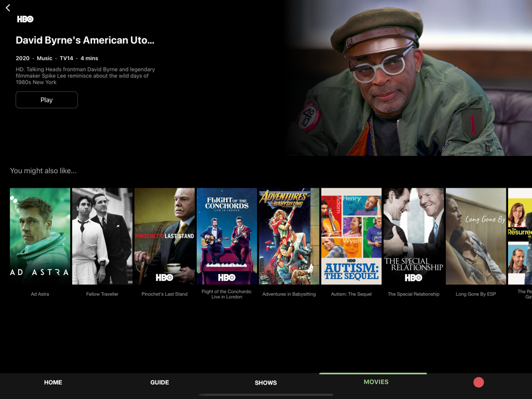This screenshot has height=399, width=532.
Task: Click the 'Fellow Traveller' title text
Action: (x=102, y=294)
